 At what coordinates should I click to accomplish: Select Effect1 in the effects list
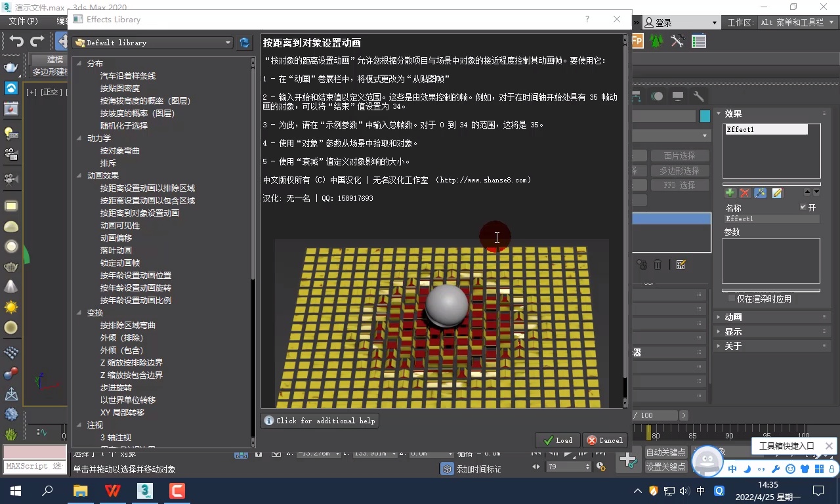click(767, 129)
